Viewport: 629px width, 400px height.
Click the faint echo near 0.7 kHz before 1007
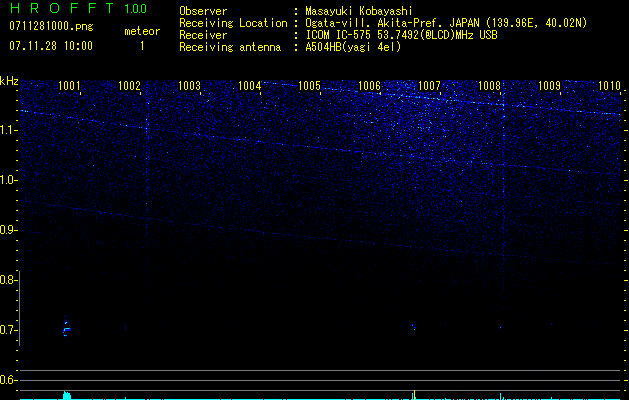(414, 327)
